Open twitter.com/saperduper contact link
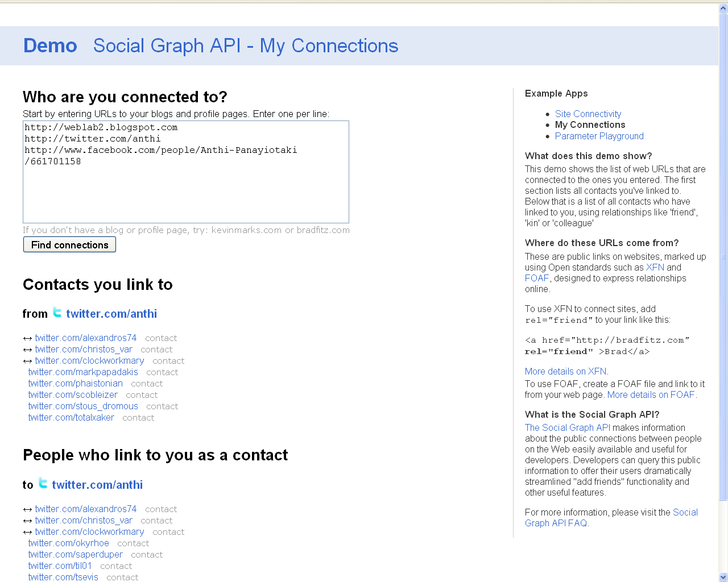 pos(75,555)
